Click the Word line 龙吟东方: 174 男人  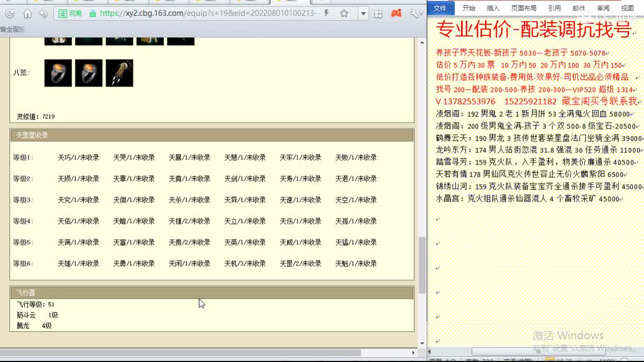(538, 150)
